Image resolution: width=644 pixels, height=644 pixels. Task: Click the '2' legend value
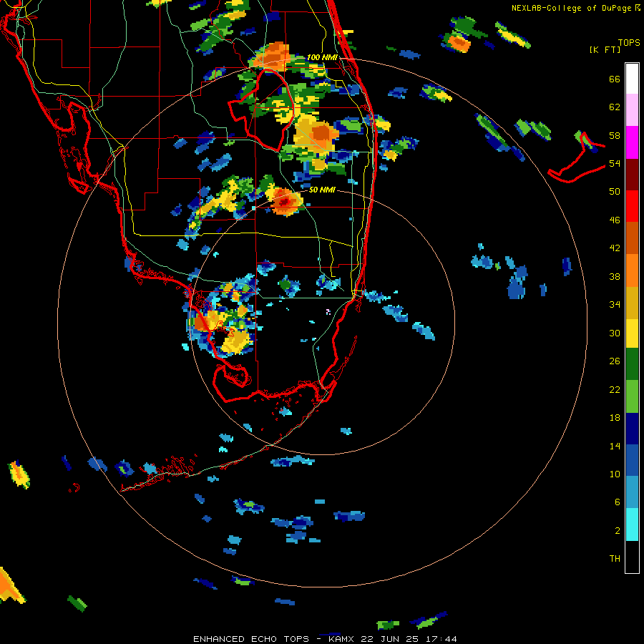click(x=618, y=531)
